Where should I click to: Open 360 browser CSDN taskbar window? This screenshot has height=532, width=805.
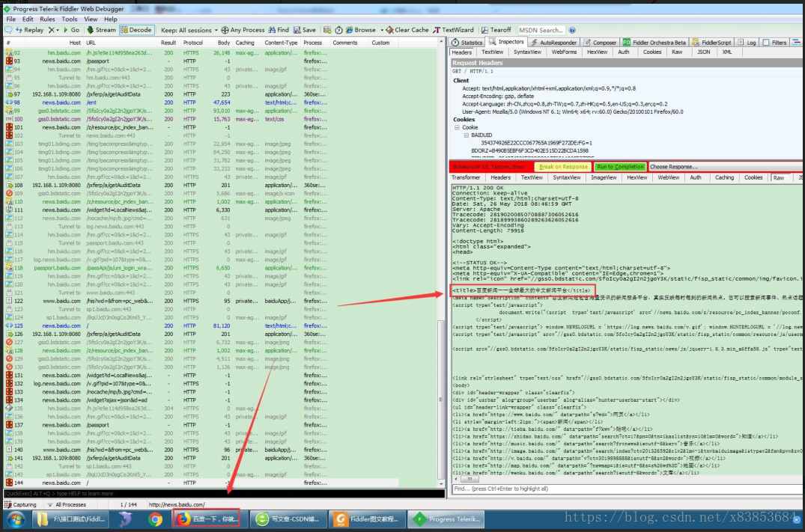(290, 519)
